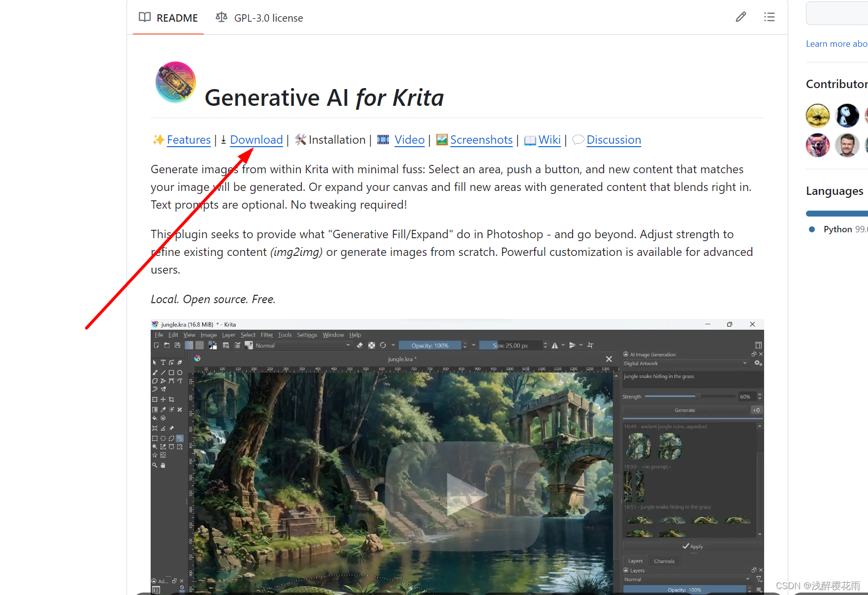The height and width of the screenshot is (595, 868).
Task: Toggle the preserve alpha checkerboard icon
Action: (372, 345)
